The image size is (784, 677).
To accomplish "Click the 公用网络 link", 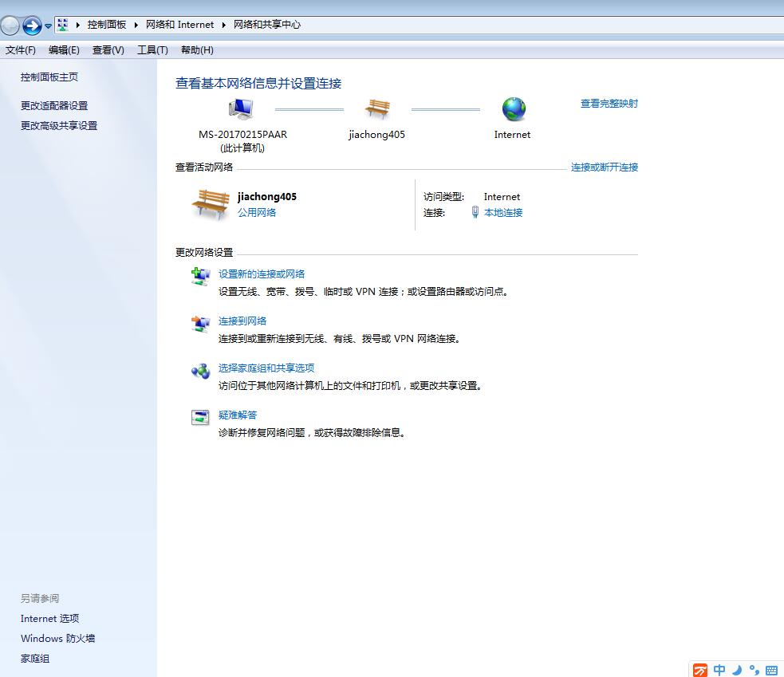I will point(257,212).
